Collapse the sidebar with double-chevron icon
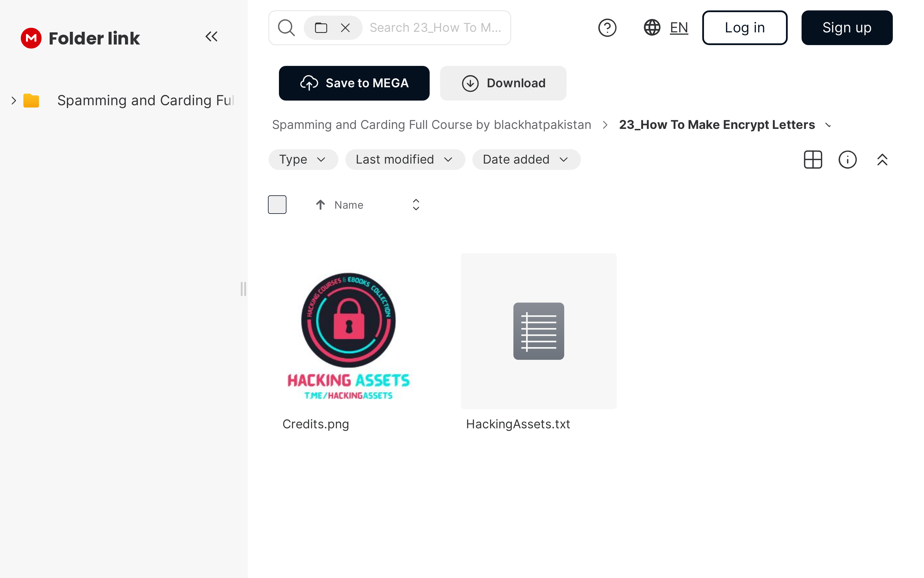This screenshot has width=924, height=578. click(212, 37)
